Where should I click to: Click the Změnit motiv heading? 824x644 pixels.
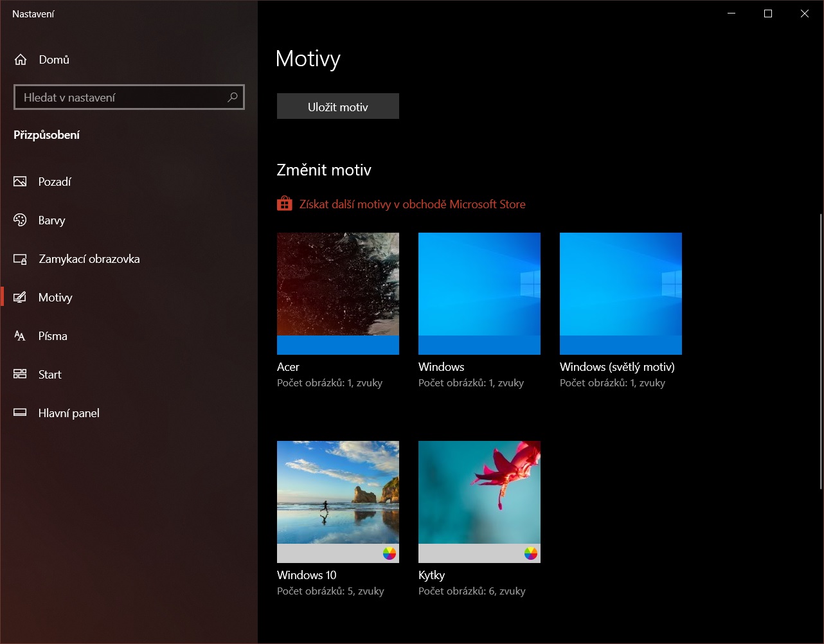click(324, 170)
